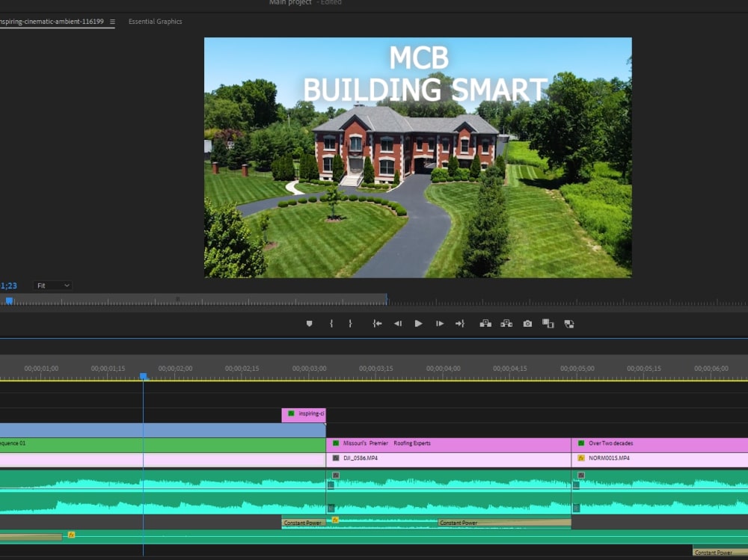Add a marker in the Program Monitor

309,324
